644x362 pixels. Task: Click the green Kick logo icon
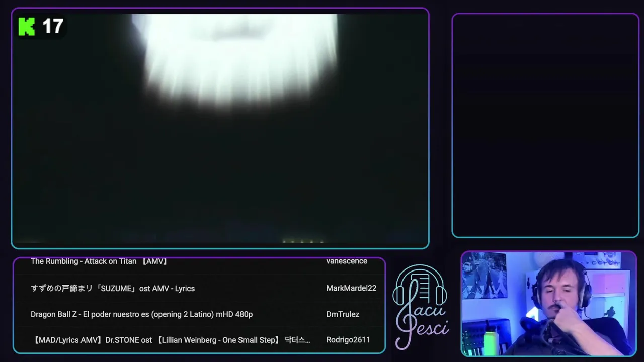27,27
